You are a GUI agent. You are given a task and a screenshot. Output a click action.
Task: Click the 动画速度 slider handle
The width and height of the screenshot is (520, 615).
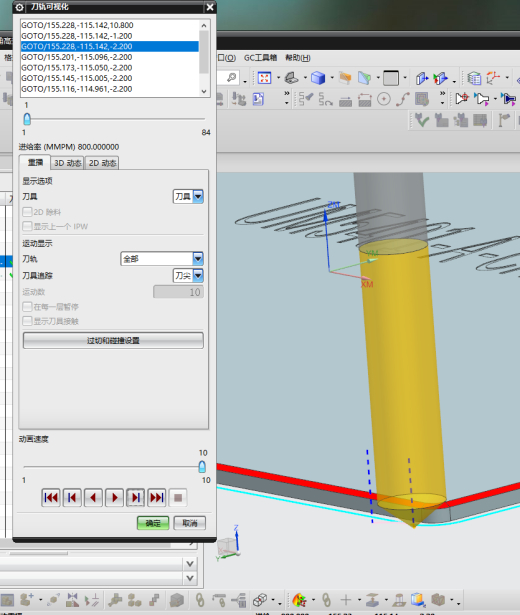point(202,466)
